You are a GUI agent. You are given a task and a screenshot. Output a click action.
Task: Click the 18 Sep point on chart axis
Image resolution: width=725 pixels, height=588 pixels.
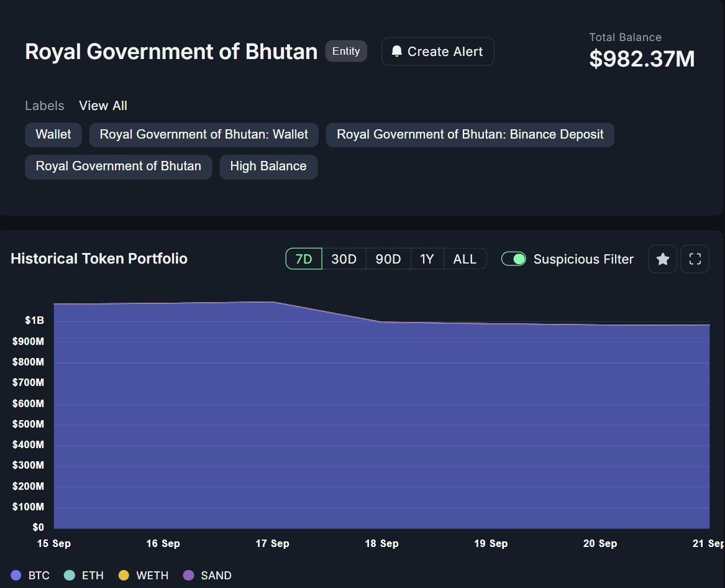381,543
